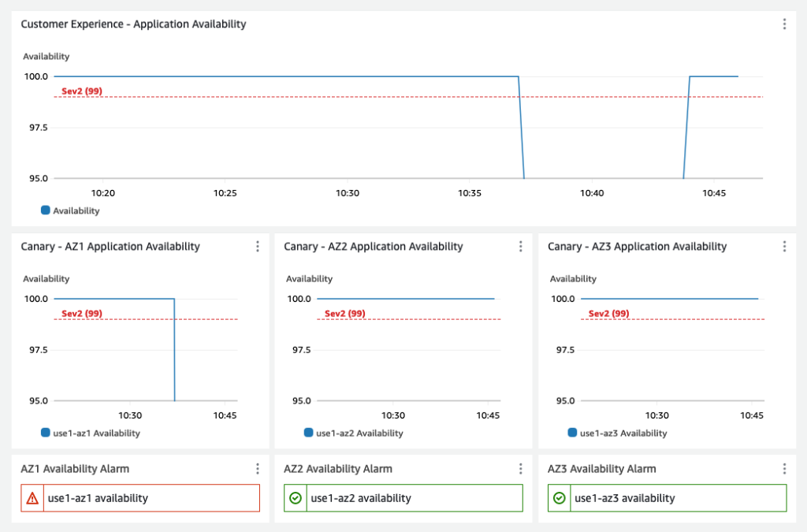Click the red alarm icon in AZ1 Availability Alarm
Screen dimensions: 807x532
(x=34, y=497)
